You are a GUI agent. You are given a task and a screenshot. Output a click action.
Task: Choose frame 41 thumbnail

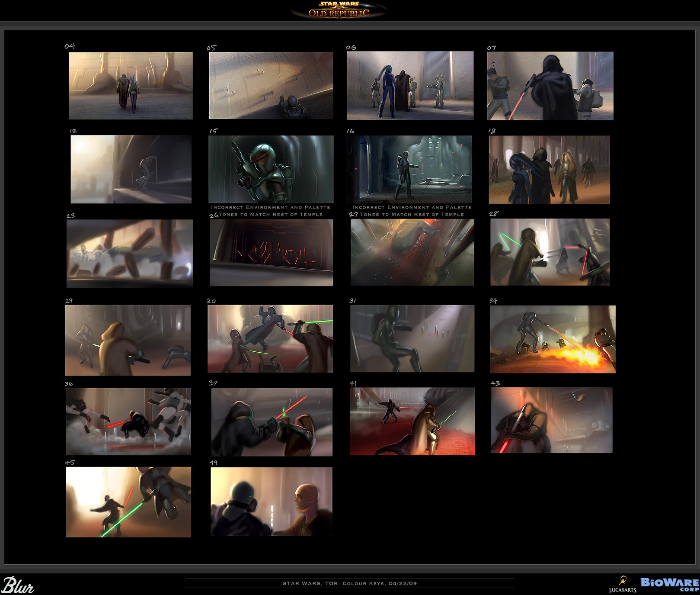[412, 421]
